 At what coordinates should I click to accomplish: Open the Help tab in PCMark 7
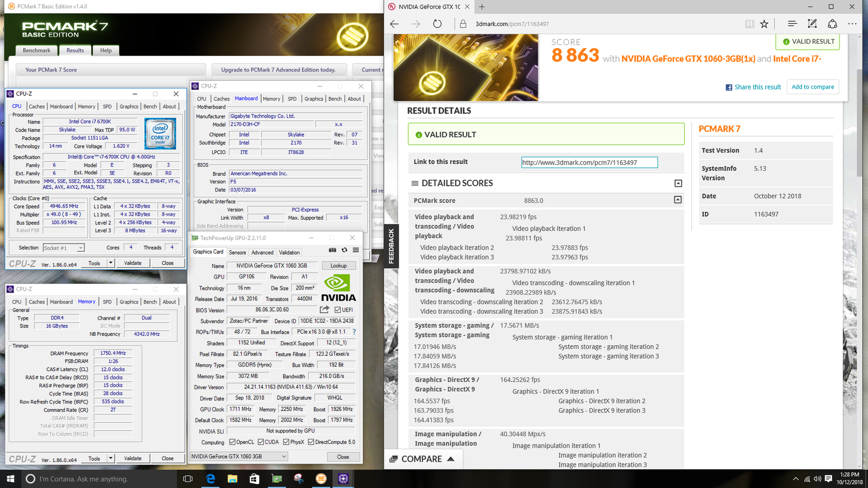tap(106, 50)
